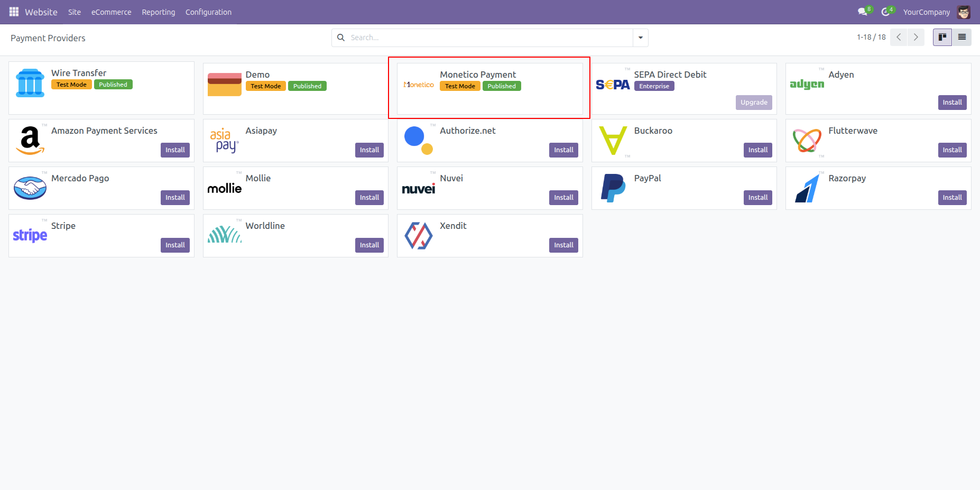Click the Mercado Pago handshake logo
The image size is (980, 490).
(30, 188)
